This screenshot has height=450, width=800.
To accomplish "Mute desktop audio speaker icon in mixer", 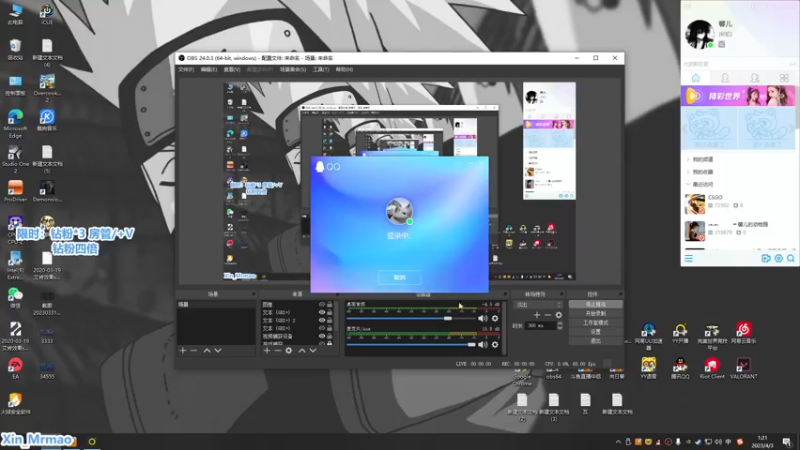I will click(483, 318).
